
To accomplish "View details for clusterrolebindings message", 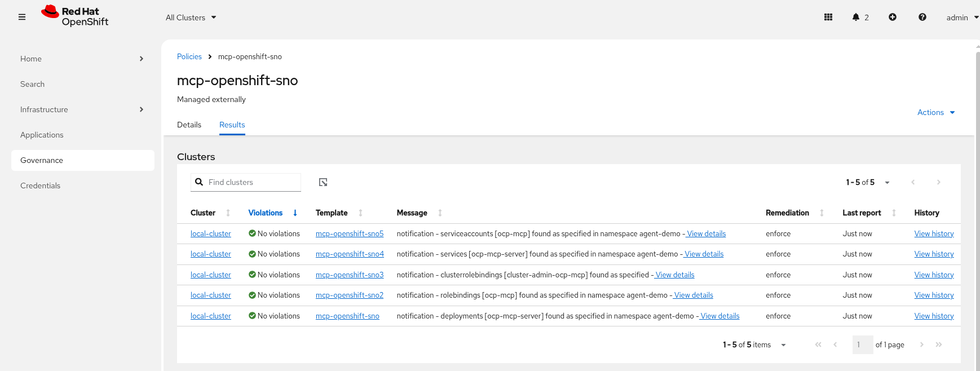I will [x=674, y=275].
